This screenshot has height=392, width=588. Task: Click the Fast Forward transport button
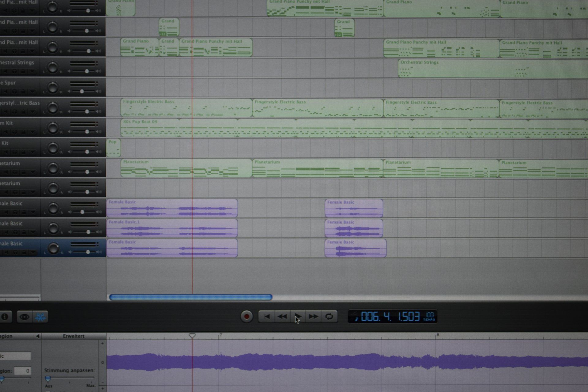(313, 316)
